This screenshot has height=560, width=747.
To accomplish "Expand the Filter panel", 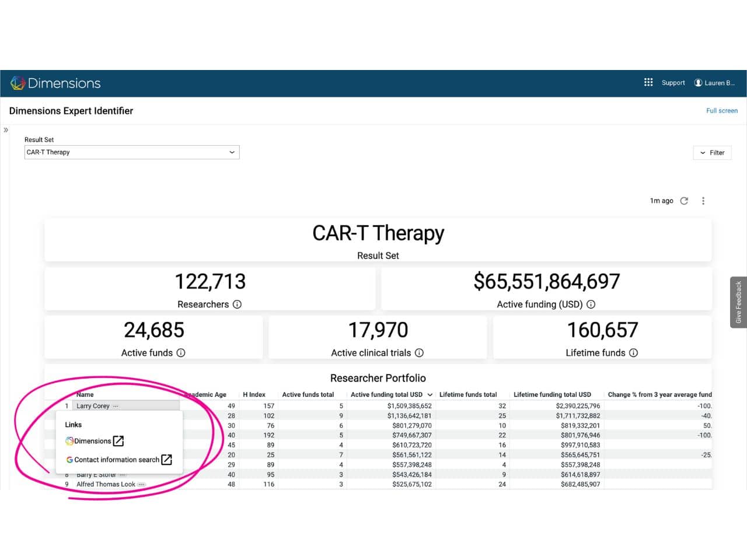I will click(x=712, y=153).
